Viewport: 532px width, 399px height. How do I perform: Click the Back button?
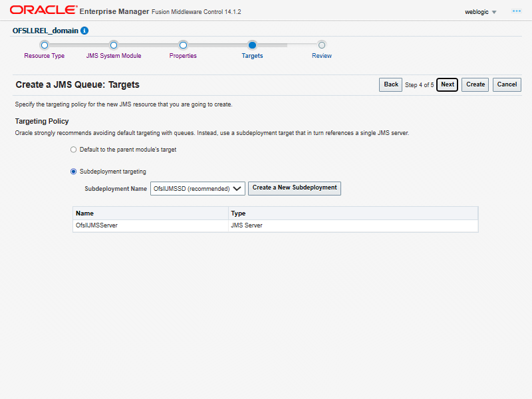click(x=390, y=84)
